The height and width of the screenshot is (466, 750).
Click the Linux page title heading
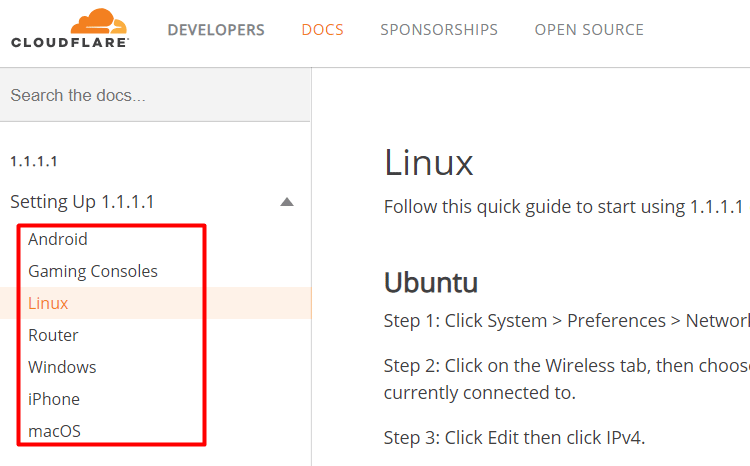[x=429, y=162]
